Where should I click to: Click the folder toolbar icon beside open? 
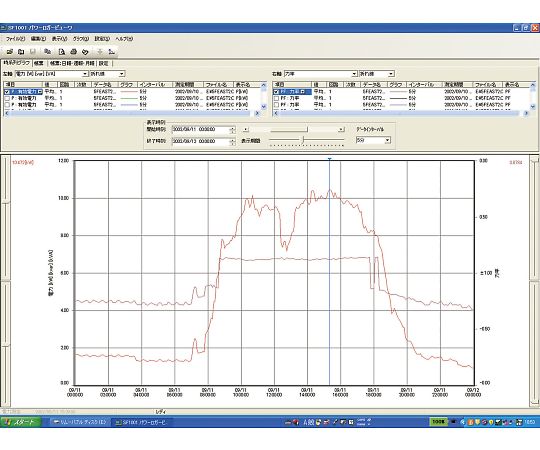(x=21, y=52)
